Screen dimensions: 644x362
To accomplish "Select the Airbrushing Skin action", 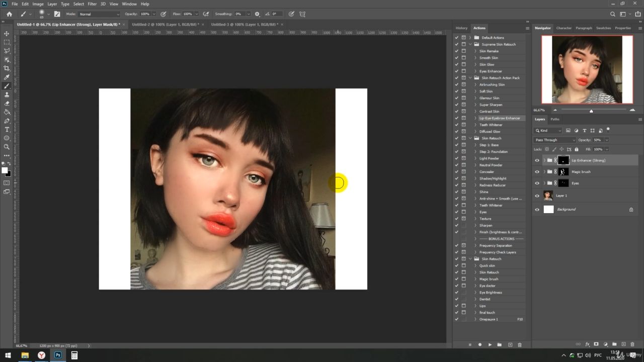I will pos(492,84).
